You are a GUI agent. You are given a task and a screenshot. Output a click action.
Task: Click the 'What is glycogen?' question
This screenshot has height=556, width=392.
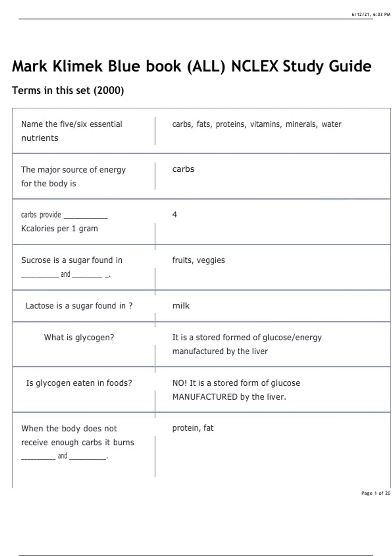pyautogui.click(x=79, y=338)
